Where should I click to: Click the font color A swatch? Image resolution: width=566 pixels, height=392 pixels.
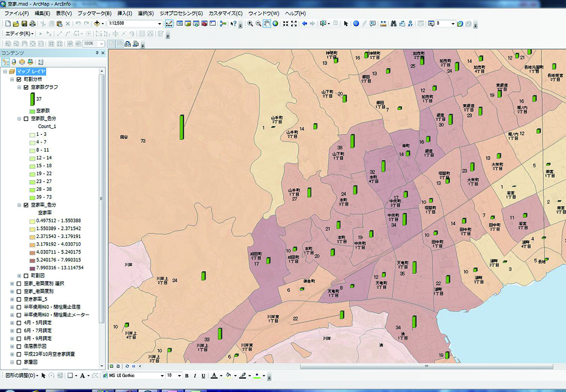point(214,376)
